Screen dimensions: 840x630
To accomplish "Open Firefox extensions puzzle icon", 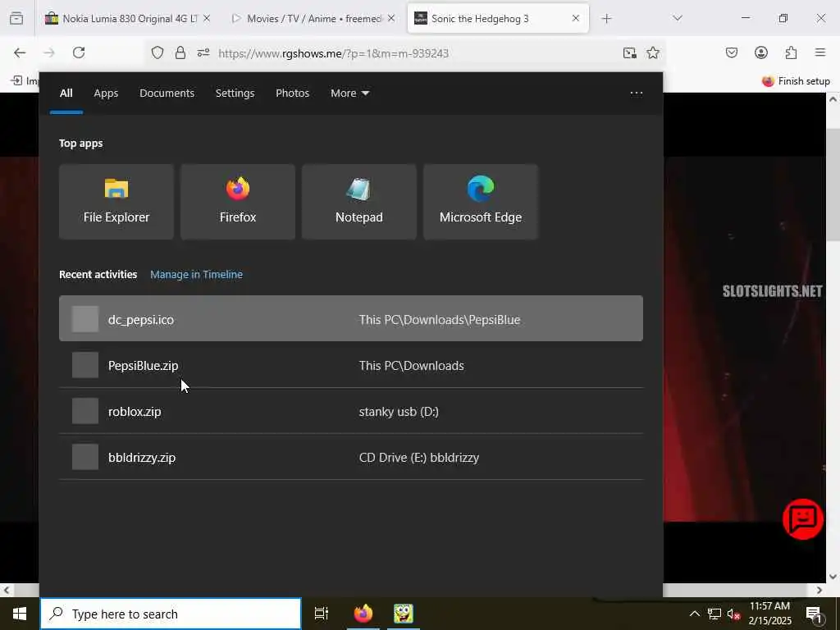I will point(791,52).
